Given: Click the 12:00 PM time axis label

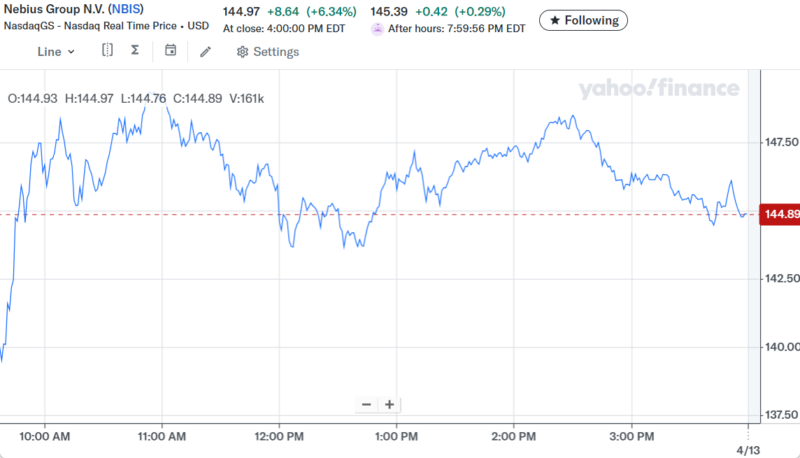Looking at the screenshot, I should coord(279,436).
